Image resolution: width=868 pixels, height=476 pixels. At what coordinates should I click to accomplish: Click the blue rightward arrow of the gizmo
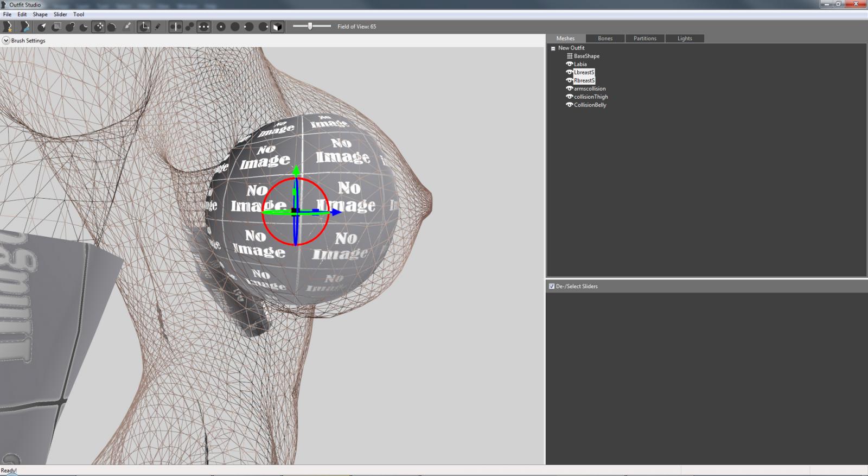pos(336,212)
